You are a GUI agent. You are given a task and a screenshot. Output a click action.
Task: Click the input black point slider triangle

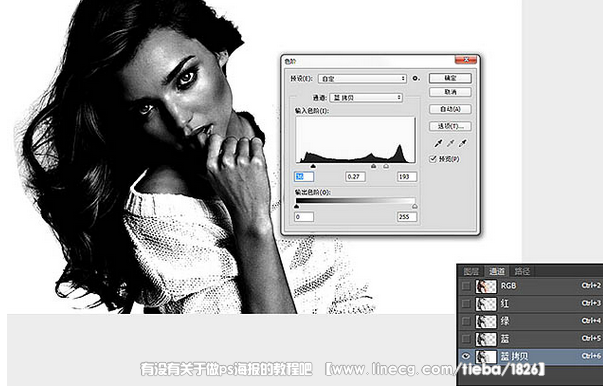(313, 166)
